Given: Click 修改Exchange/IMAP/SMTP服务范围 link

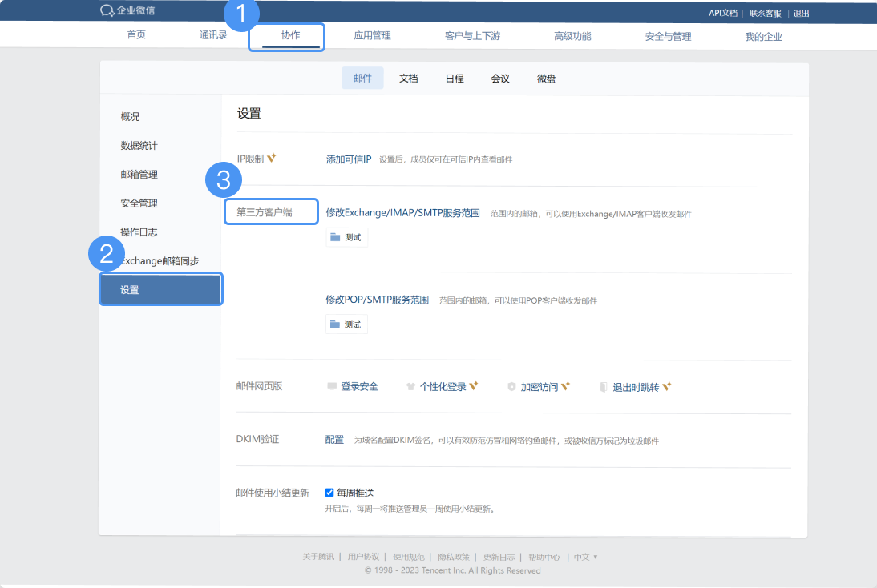Looking at the screenshot, I should tap(402, 213).
